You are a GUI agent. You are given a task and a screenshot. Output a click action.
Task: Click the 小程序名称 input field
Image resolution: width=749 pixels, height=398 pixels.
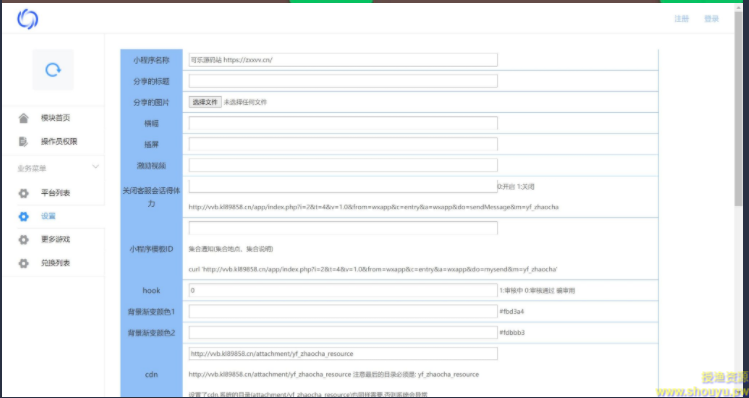343,60
